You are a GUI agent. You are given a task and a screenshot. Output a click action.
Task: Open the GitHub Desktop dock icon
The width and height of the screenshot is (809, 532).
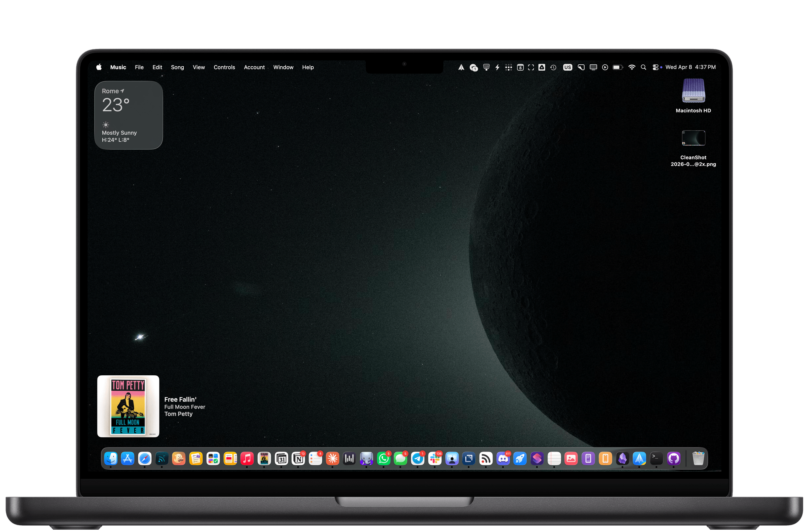[674, 458]
